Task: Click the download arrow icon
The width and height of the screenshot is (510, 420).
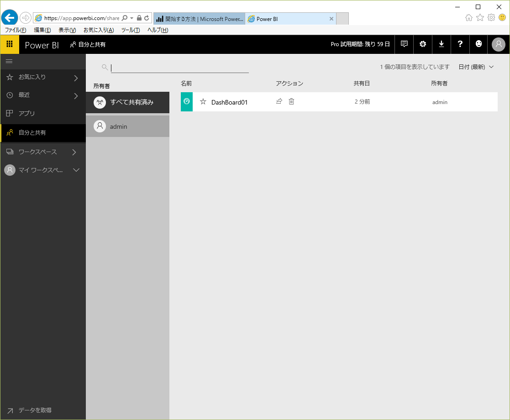Action: click(x=442, y=44)
